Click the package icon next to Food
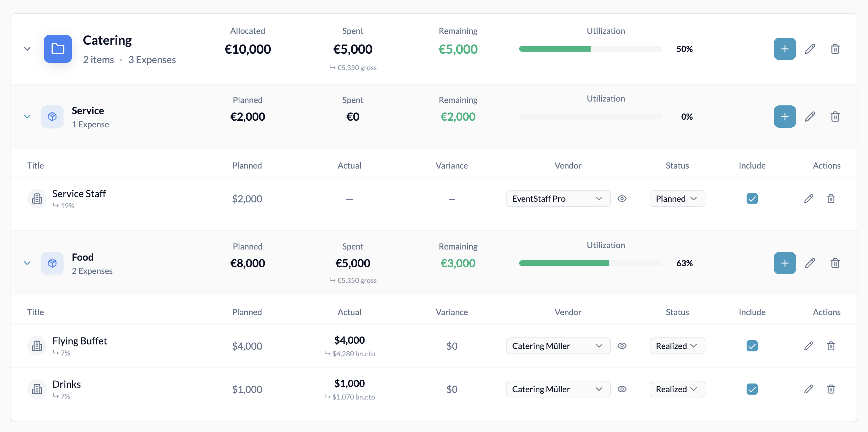The image size is (868, 432). [52, 263]
